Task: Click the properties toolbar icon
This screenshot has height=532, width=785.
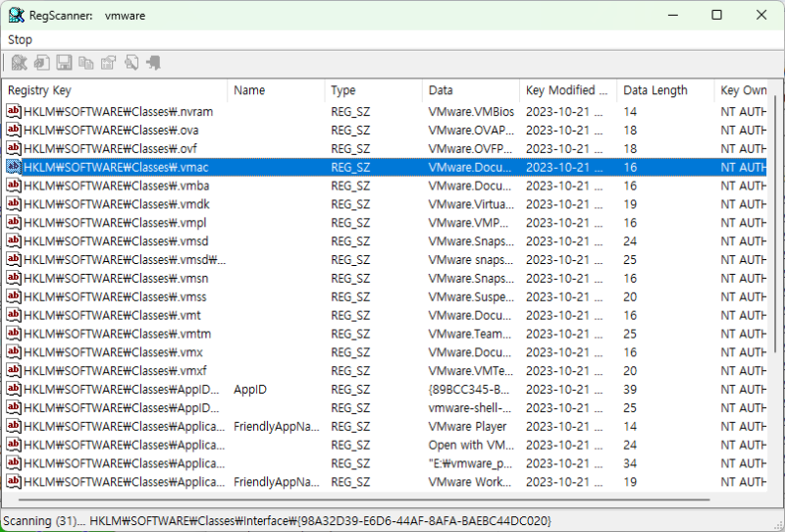Action: (x=108, y=63)
